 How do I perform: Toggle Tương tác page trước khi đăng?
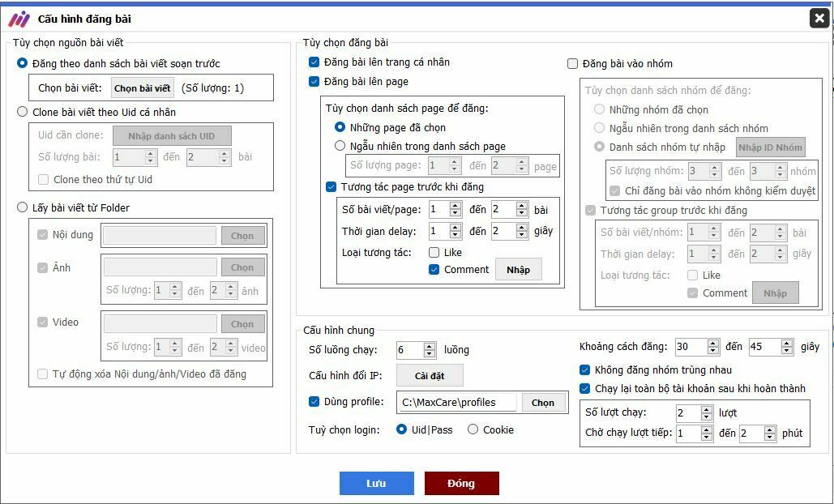331,187
